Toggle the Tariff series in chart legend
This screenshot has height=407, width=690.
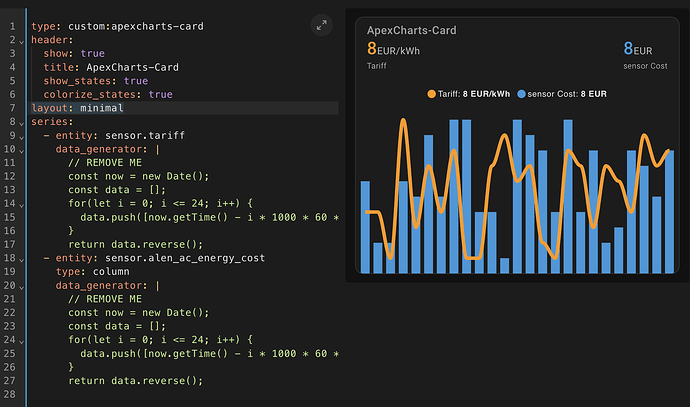click(469, 94)
